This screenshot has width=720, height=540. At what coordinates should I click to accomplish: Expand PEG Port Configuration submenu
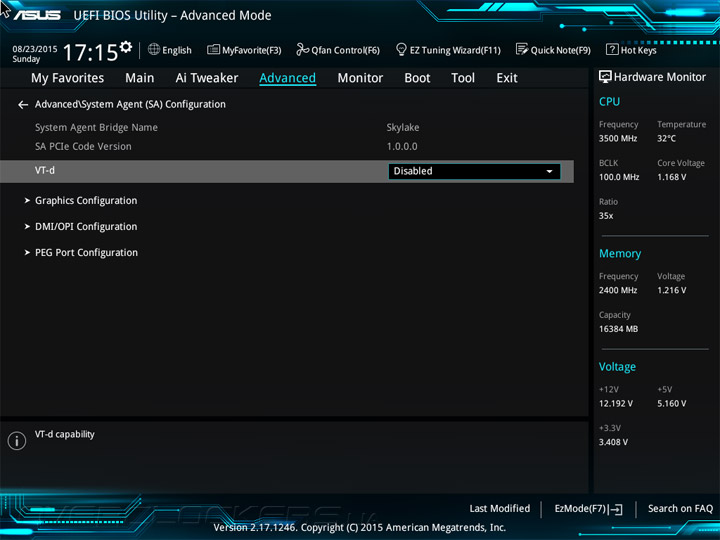[86, 253]
